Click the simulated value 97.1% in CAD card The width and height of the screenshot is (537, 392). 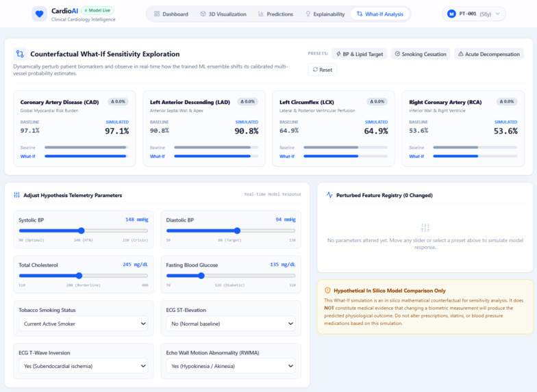click(x=116, y=131)
